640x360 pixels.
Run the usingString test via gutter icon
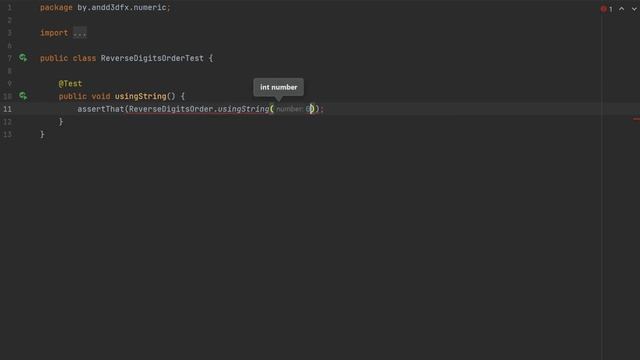[23, 96]
